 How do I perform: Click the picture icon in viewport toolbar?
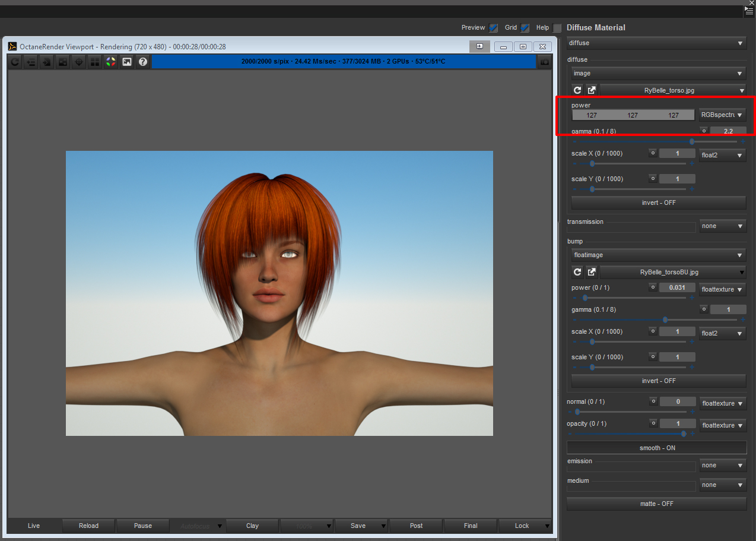tap(126, 62)
